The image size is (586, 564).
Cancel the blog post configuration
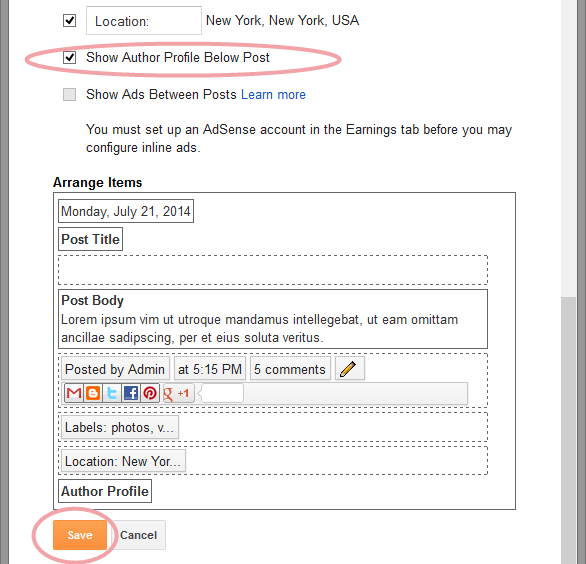[x=138, y=535]
